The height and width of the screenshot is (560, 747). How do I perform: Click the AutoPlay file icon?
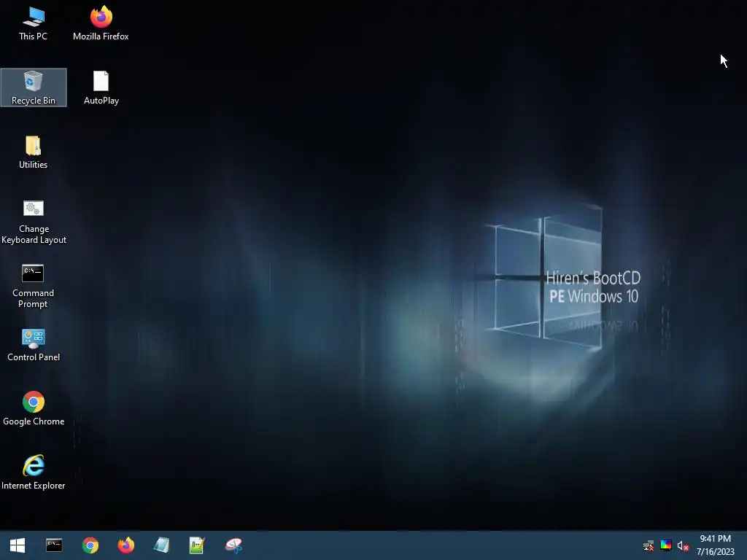coord(101,87)
